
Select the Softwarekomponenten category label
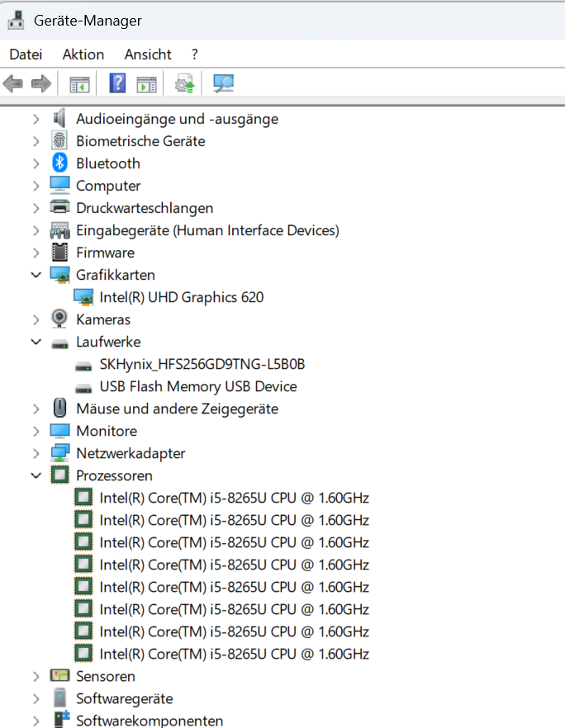coord(150,720)
